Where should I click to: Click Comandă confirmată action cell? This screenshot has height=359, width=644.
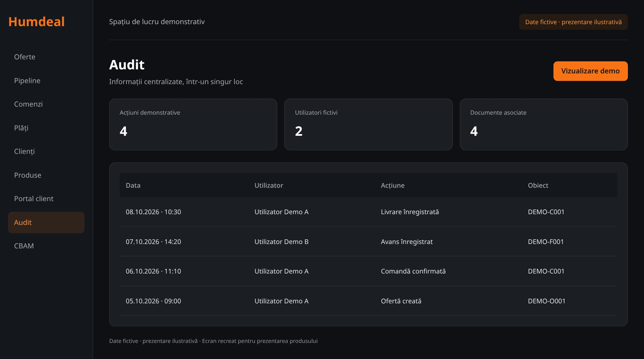[x=413, y=271]
